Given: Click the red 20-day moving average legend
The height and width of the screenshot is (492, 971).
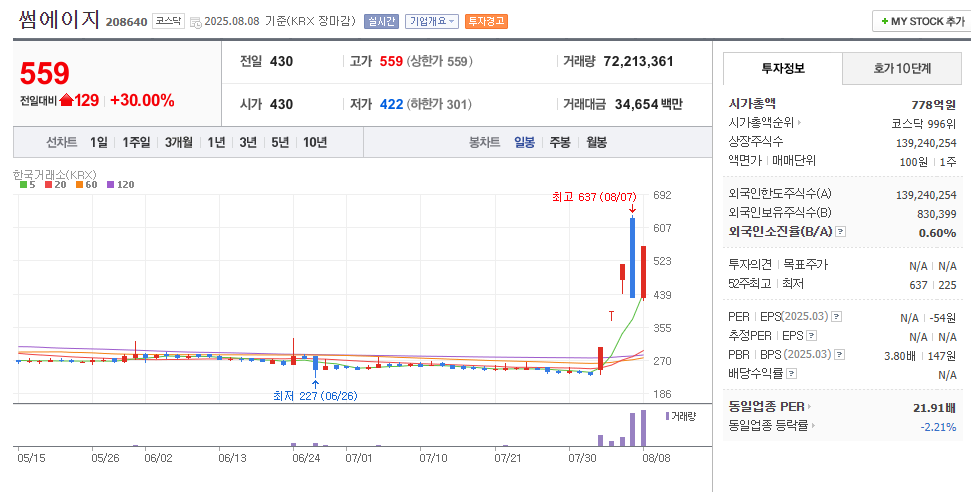Looking at the screenshot, I should click(x=55, y=185).
